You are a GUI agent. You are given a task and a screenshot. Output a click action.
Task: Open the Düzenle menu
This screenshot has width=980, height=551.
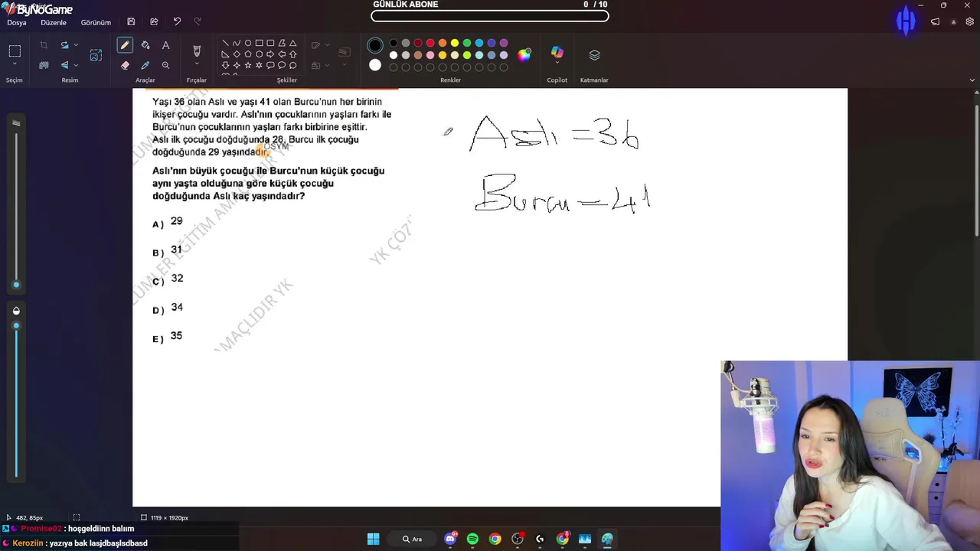(54, 22)
